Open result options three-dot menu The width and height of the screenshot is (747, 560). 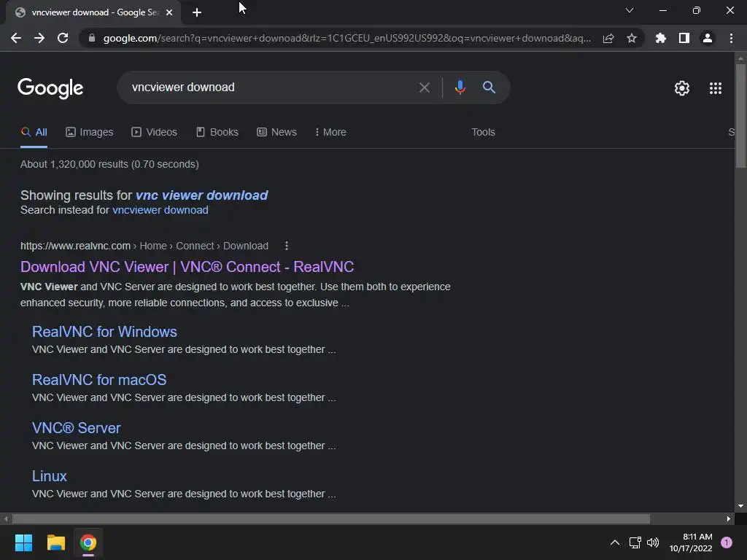(286, 246)
